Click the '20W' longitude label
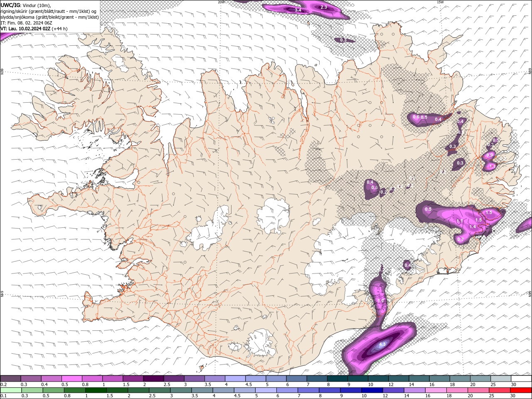Image resolution: width=532 pixels, height=399 pixels. [222, 2]
